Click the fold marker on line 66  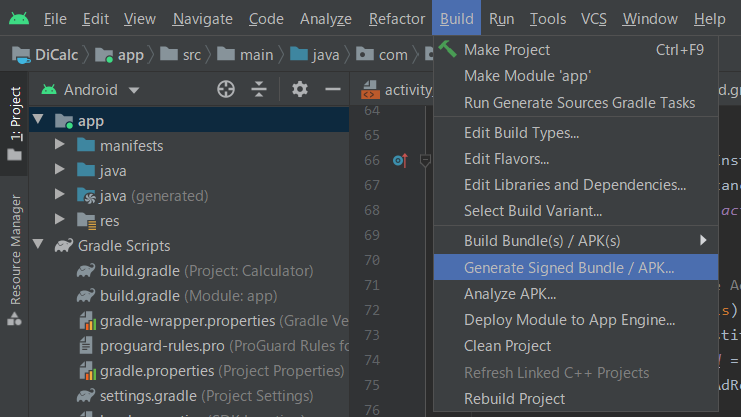point(425,161)
